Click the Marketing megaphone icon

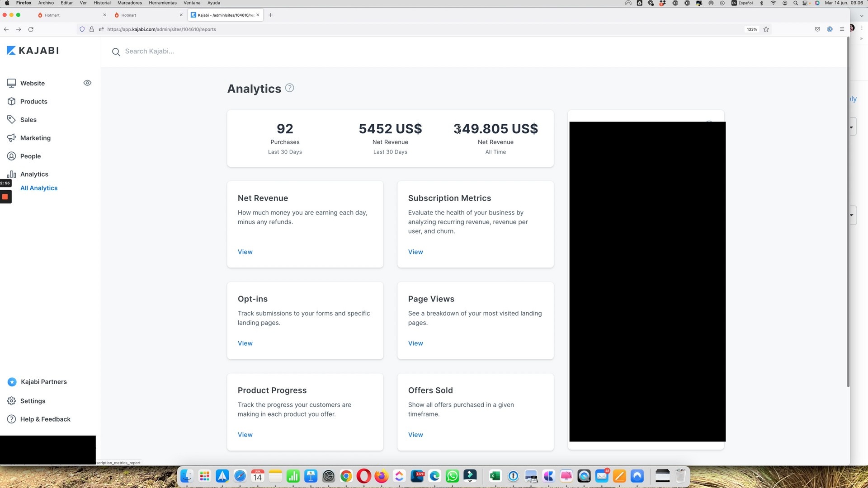click(x=11, y=138)
